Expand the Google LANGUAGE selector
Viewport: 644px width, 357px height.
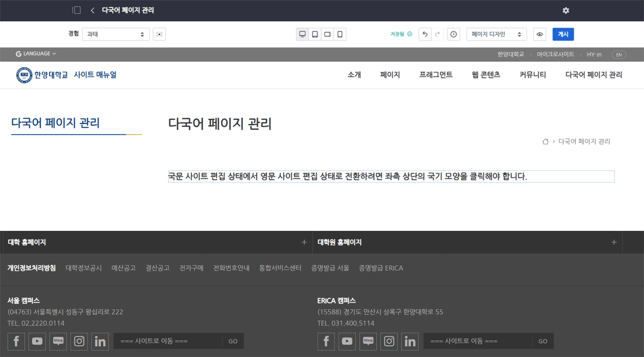pyautogui.click(x=36, y=54)
